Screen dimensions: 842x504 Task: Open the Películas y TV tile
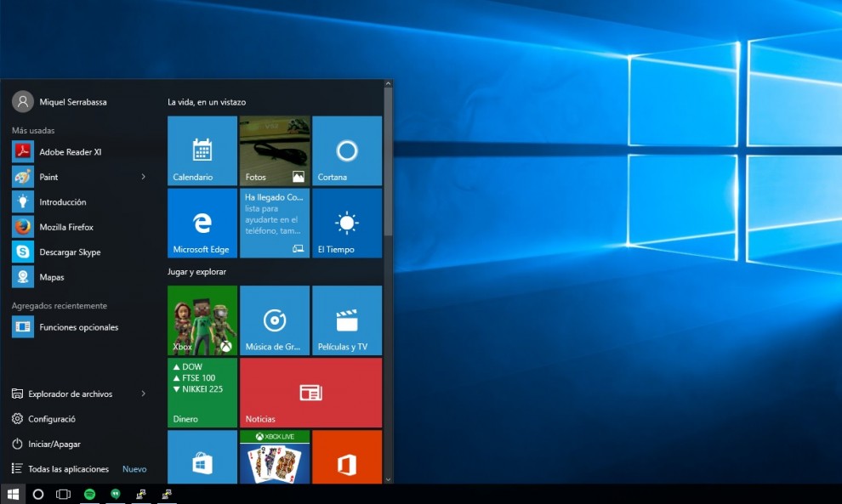(347, 320)
